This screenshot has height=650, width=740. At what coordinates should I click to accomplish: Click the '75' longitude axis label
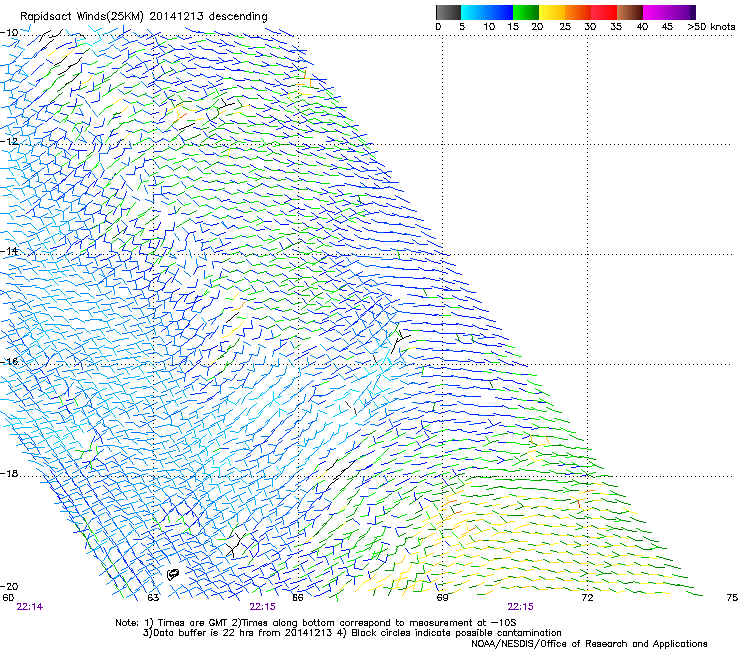click(732, 597)
